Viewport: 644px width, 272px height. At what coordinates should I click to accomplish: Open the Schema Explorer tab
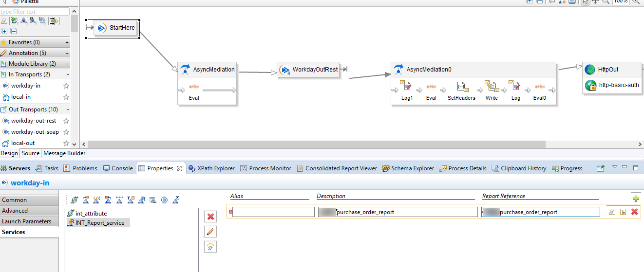pos(408,168)
